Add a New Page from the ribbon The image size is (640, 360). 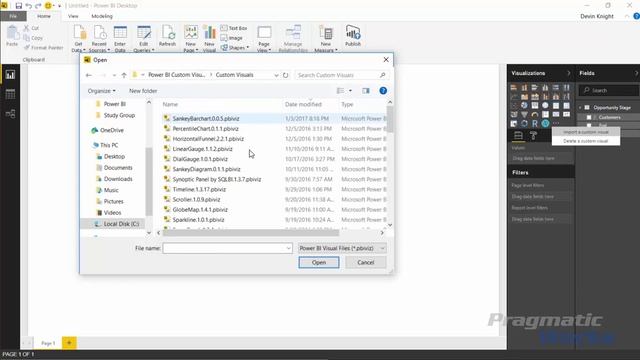191,38
